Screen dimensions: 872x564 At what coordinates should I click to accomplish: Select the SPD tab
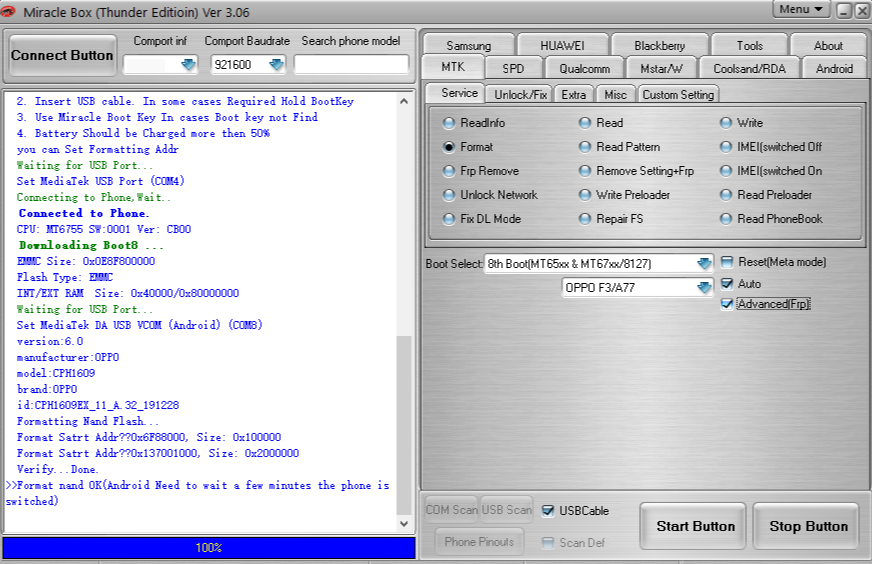click(513, 68)
